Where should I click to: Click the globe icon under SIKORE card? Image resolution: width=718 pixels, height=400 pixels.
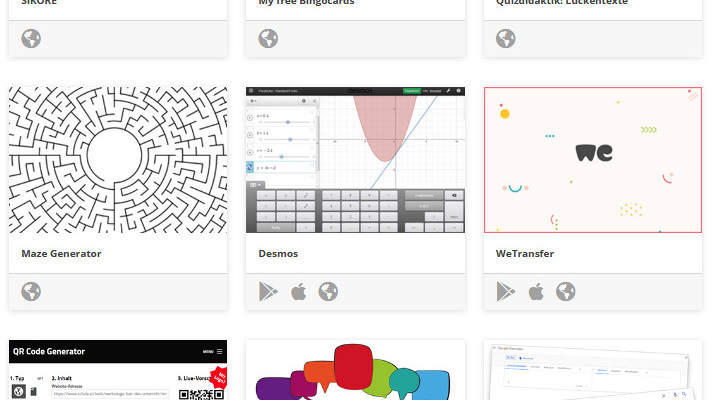(x=31, y=38)
